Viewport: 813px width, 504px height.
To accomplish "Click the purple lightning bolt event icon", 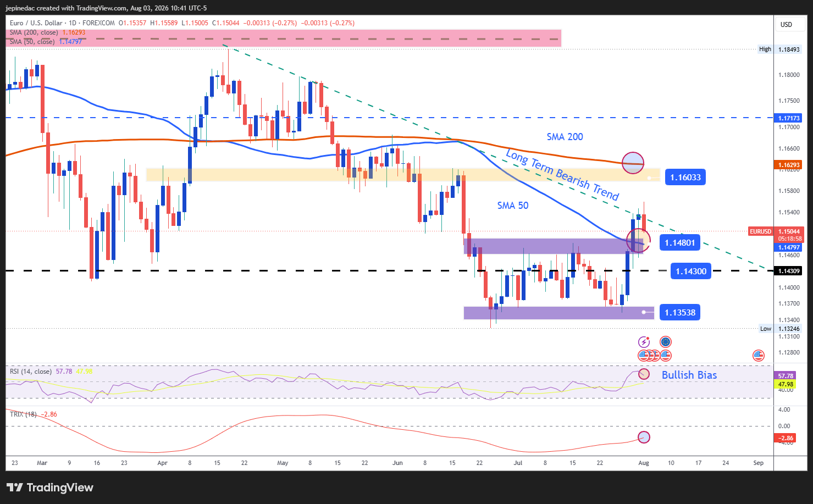I will click(644, 342).
